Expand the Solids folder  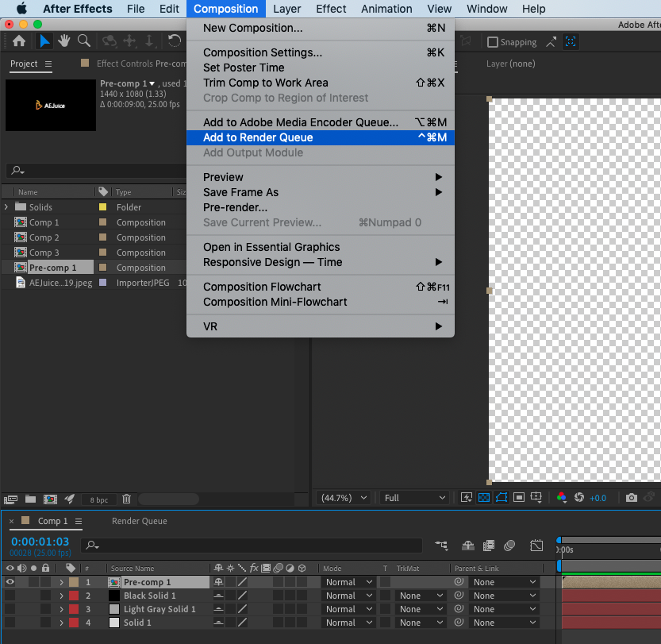click(7, 207)
